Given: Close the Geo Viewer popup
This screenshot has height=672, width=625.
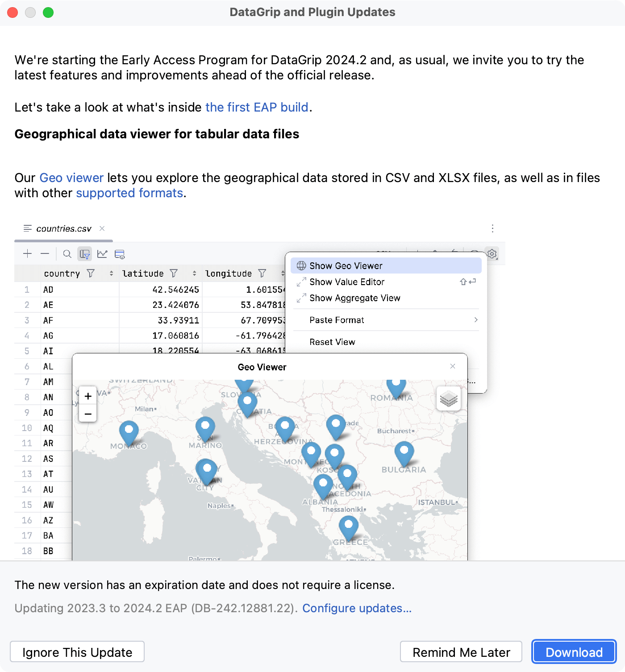Looking at the screenshot, I should [x=452, y=366].
